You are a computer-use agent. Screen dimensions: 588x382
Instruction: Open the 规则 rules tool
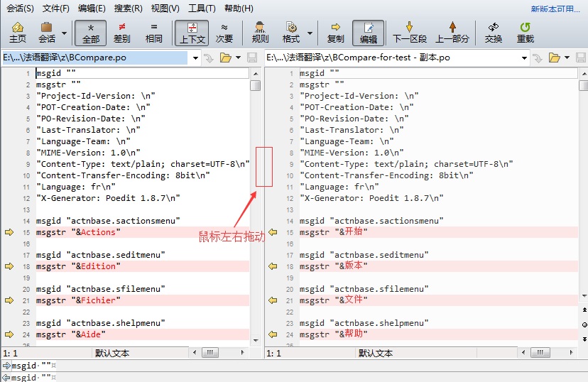[260, 33]
